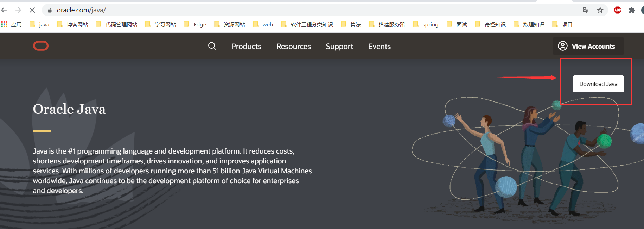Open the Events menu

click(380, 46)
